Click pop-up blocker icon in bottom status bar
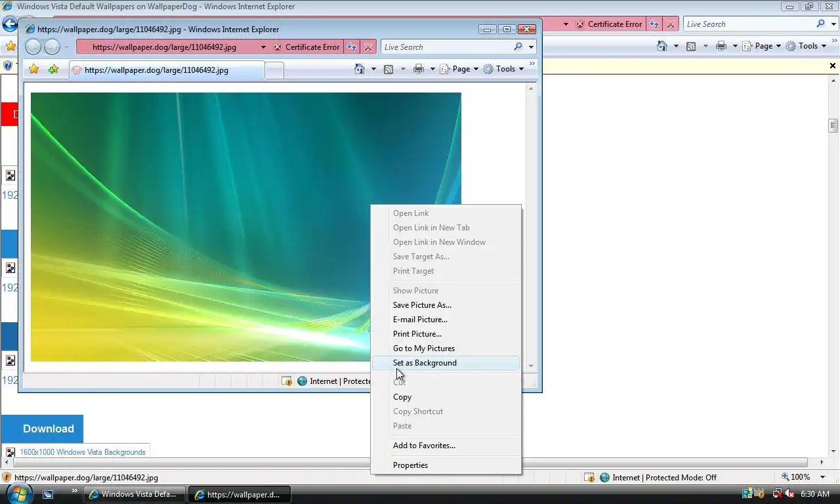This screenshot has height=504, width=840. 589,478
